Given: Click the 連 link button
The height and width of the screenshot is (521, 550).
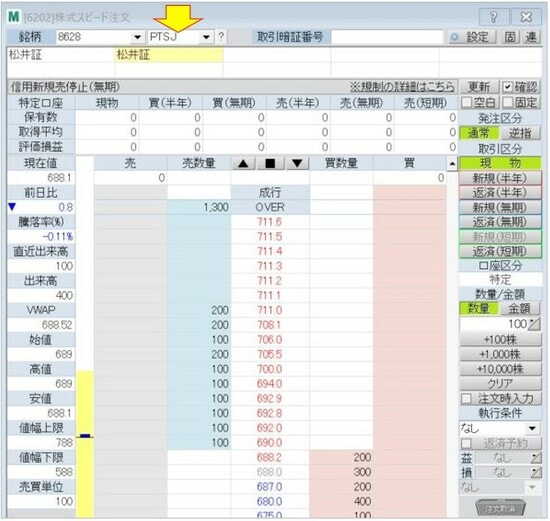Looking at the screenshot, I should (x=531, y=37).
